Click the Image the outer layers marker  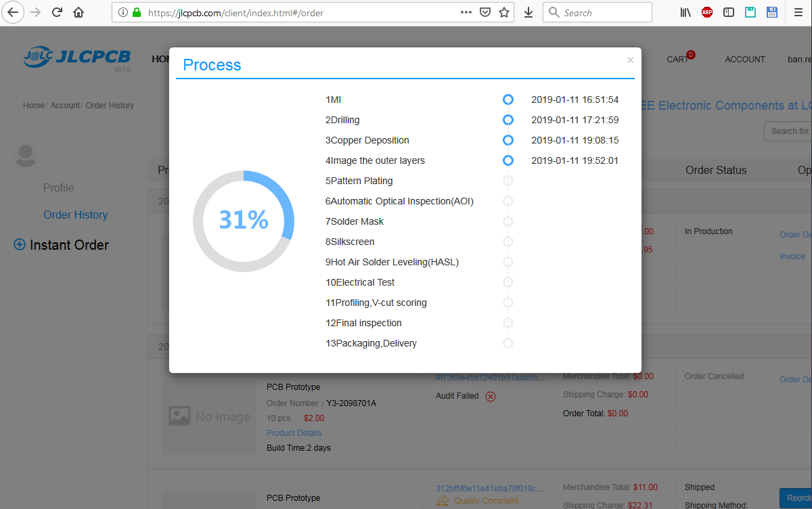508,160
